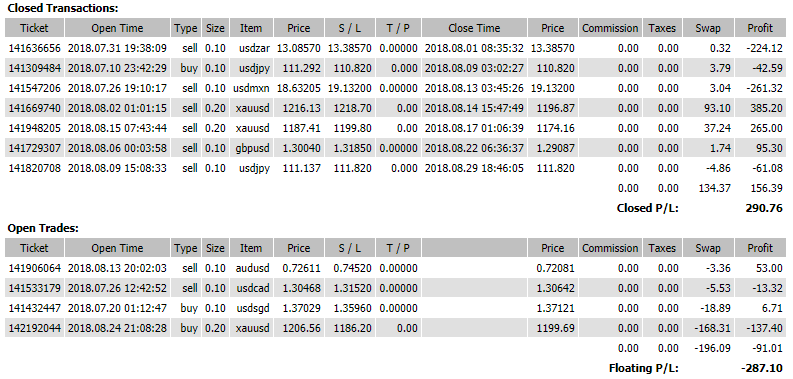Select ticket 141636656 usdzar row
This screenshot has height=379, width=793.
pos(396,49)
